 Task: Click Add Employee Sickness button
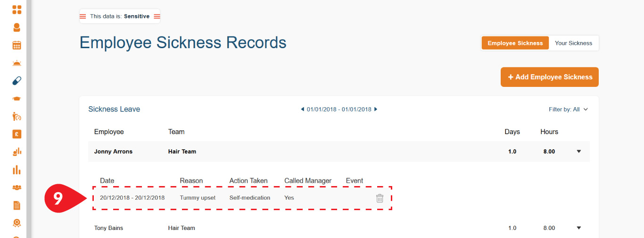click(x=550, y=77)
